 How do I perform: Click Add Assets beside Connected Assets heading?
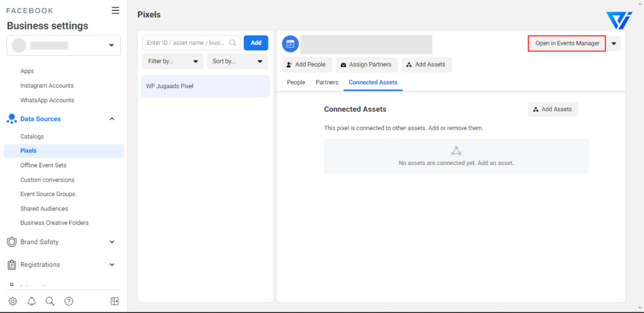tap(553, 109)
